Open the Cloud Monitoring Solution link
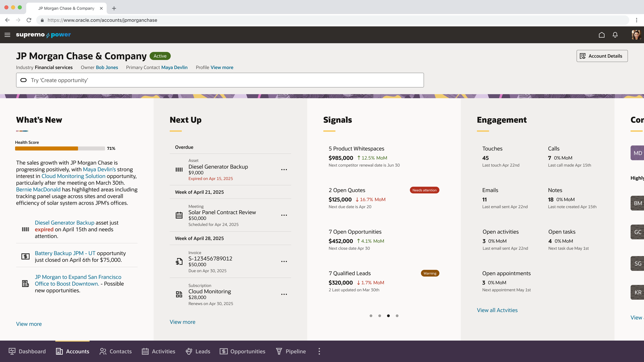644x362 pixels. (x=73, y=176)
